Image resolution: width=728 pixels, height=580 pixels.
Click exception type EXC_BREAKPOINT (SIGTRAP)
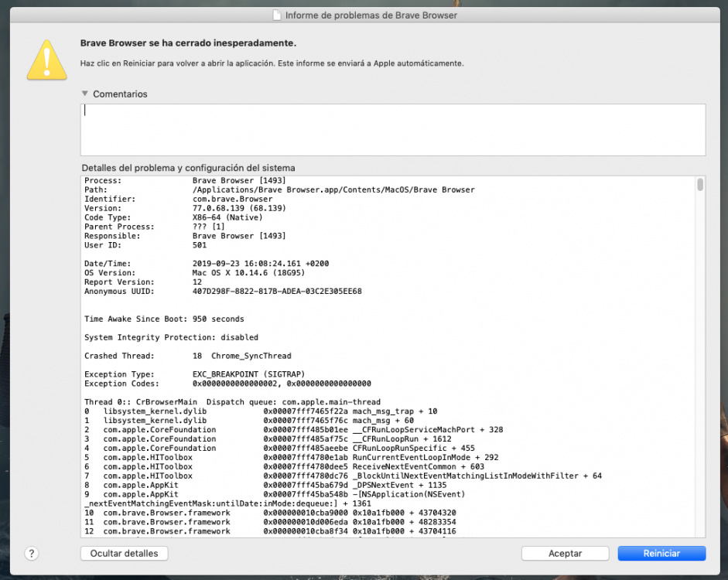click(x=248, y=374)
